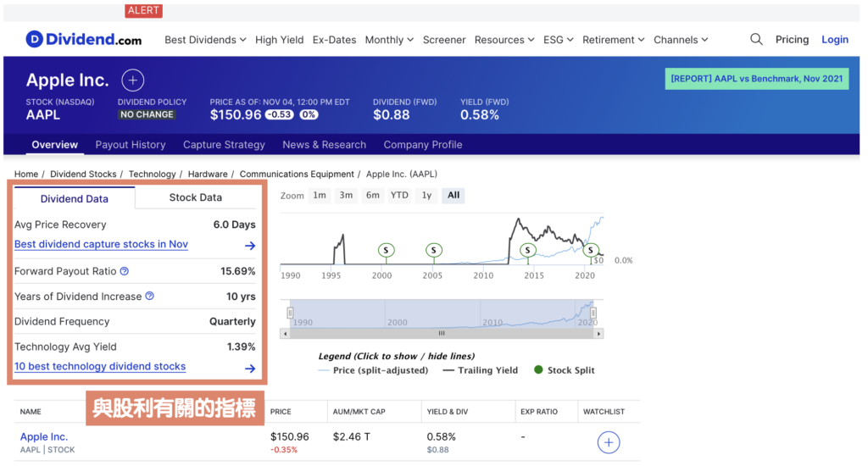Screen dimensions: 868x466
Task: Switch to the Company Profile tab
Action: (x=423, y=144)
